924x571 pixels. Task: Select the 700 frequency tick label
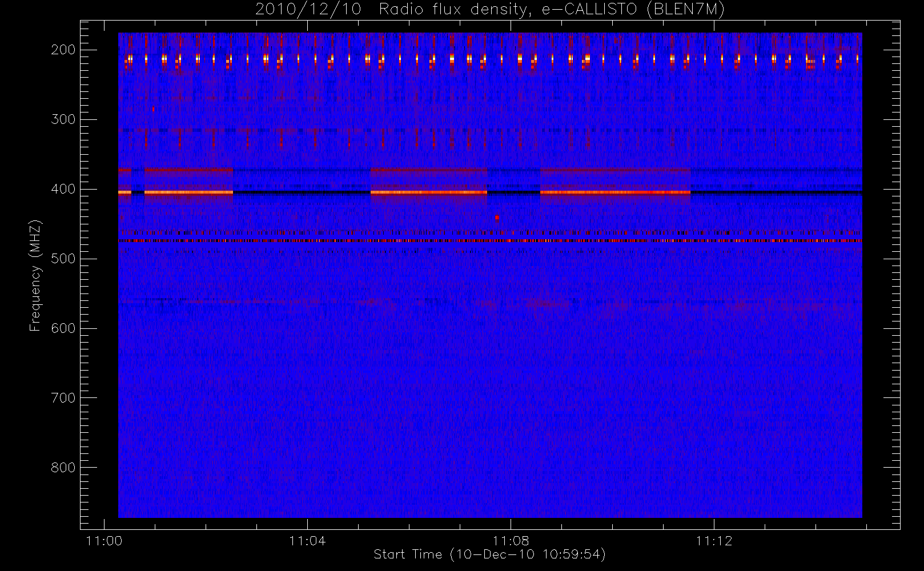coord(63,398)
